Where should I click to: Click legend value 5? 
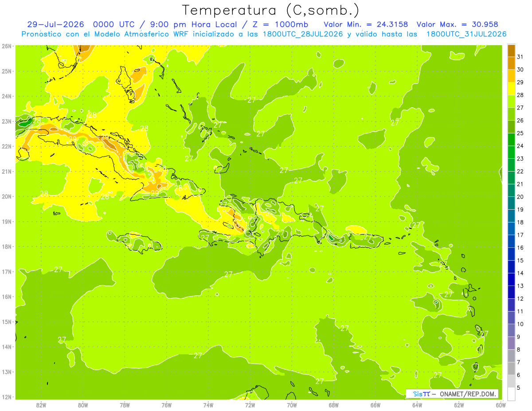(519, 388)
